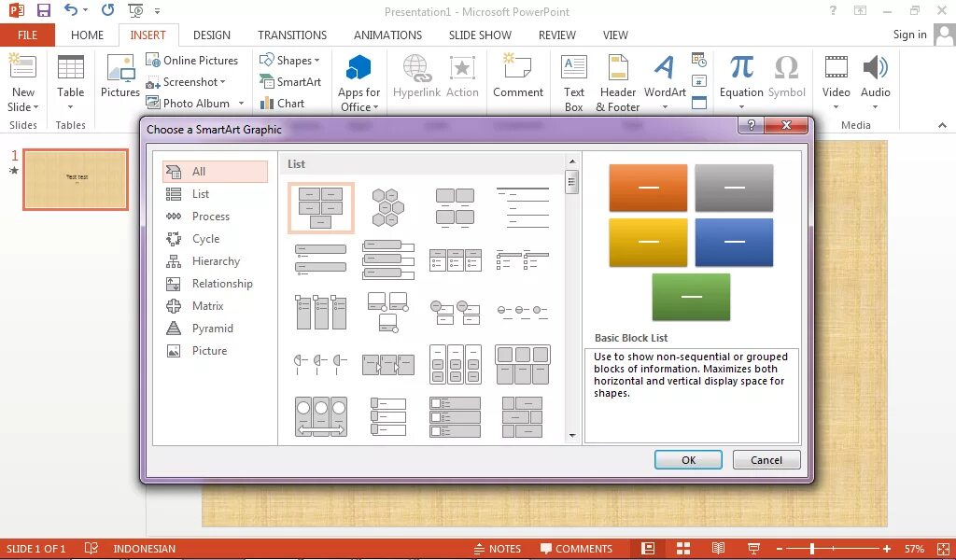Switch to the SLIDE SHOW tab
The height and width of the screenshot is (560, 956).
[480, 35]
